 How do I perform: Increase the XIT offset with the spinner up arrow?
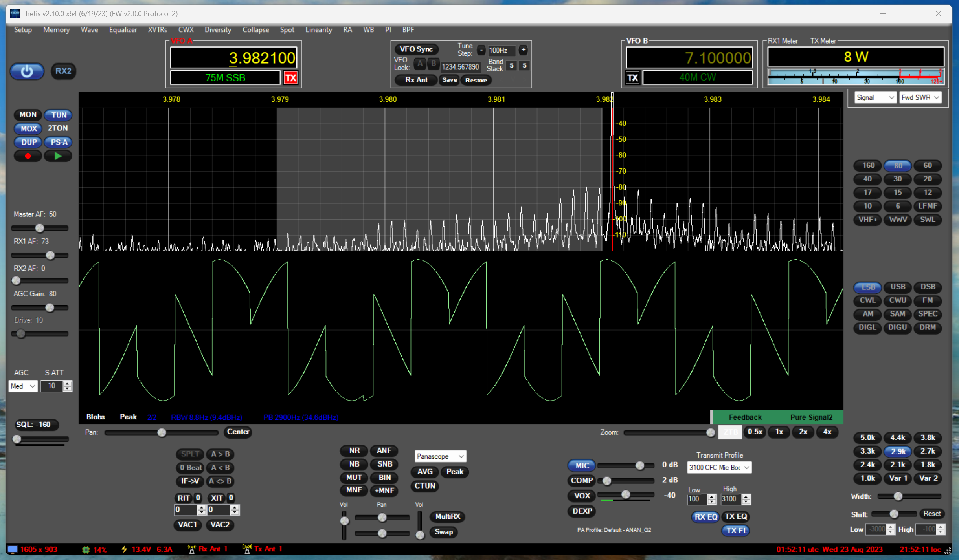tap(235, 507)
